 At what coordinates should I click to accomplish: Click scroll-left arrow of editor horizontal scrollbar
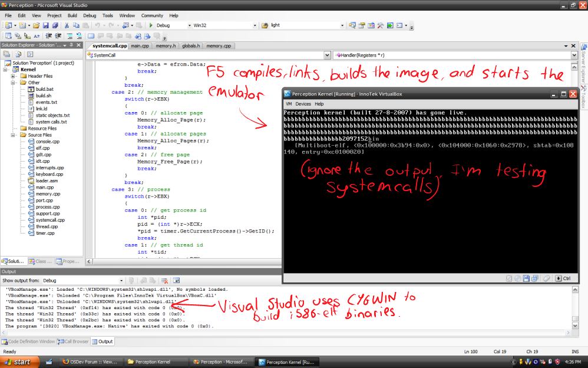pyautogui.click(x=89, y=261)
